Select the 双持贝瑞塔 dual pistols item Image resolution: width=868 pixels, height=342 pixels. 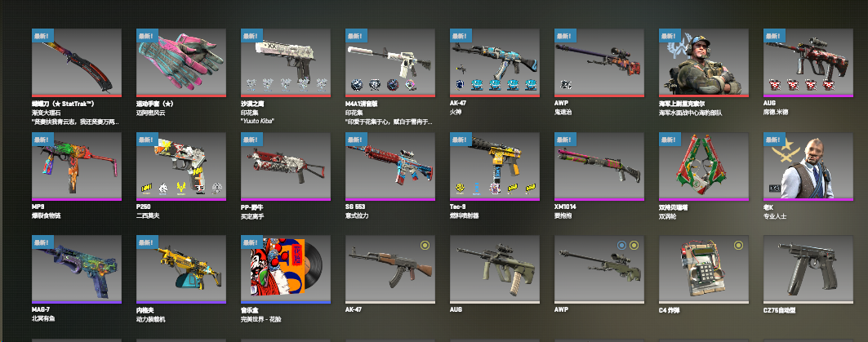pos(704,166)
